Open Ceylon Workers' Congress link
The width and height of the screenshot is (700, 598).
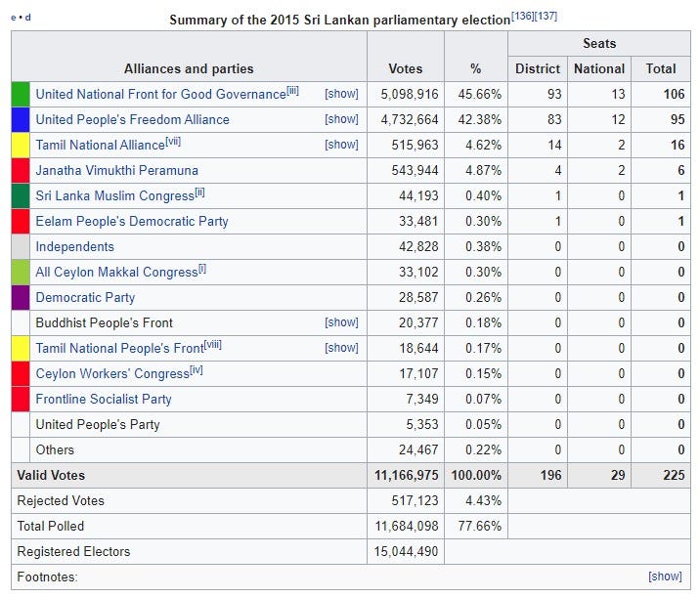coord(112,374)
